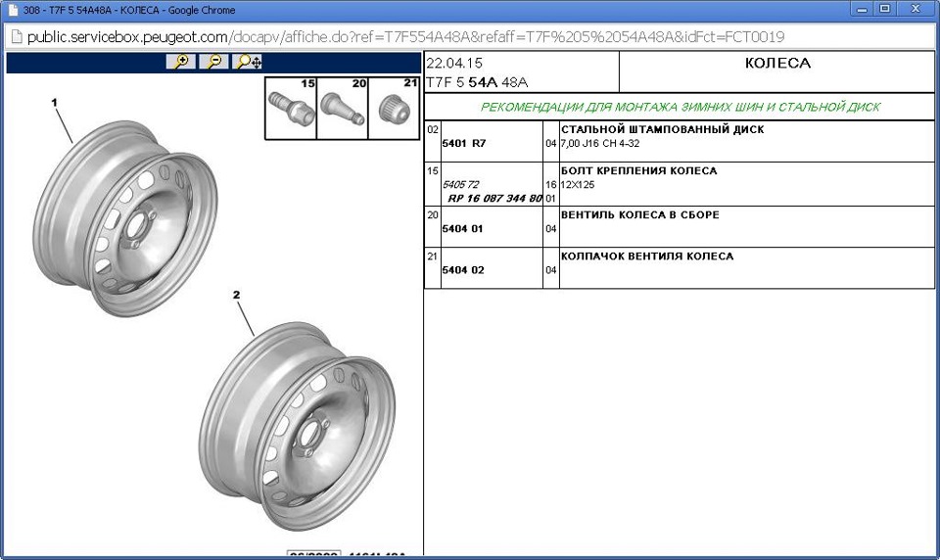This screenshot has height=560, width=940.
Task: Click green winter tire recommendations heading
Action: click(680, 108)
